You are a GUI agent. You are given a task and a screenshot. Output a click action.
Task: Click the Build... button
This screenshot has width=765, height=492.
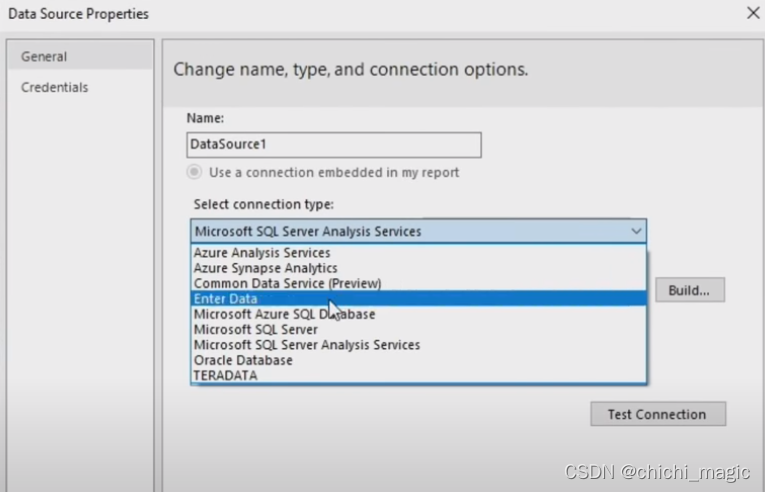tap(689, 290)
